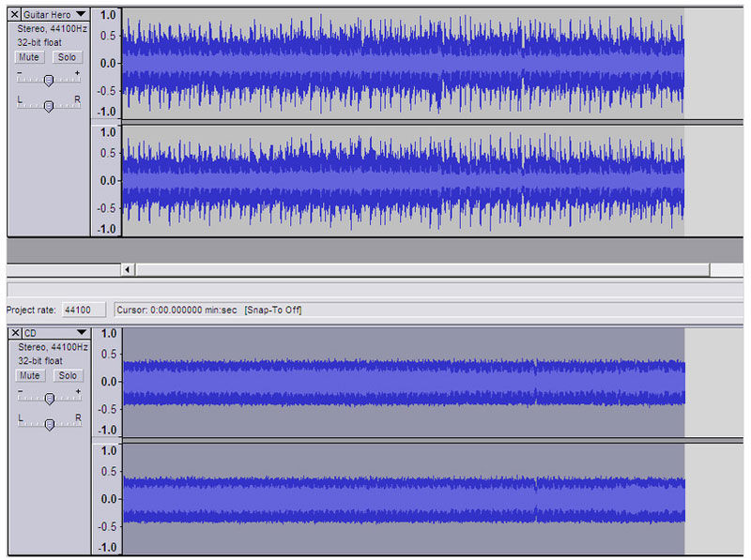Click the Guitar Hero track name label
This screenshot has height=560, width=751.
[48, 15]
